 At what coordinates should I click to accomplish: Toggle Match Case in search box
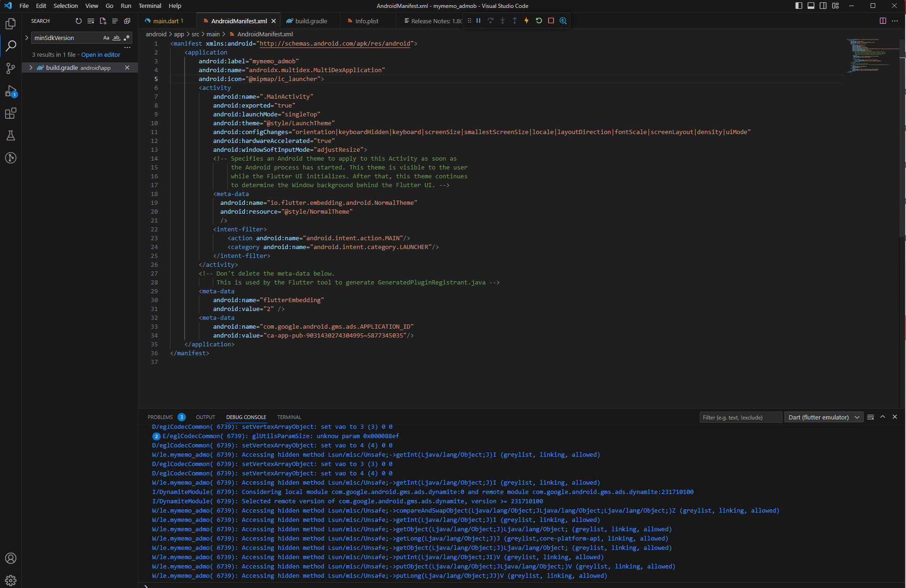[x=106, y=38]
